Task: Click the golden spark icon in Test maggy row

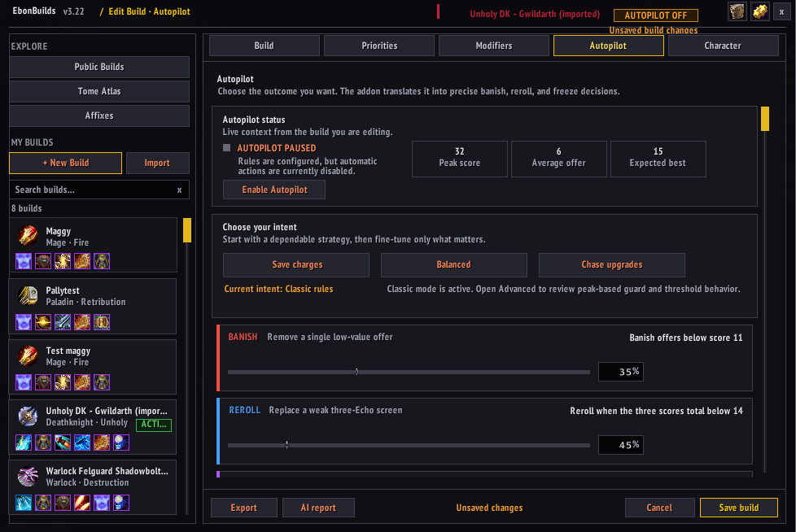Action: click(x=63, y=382)
